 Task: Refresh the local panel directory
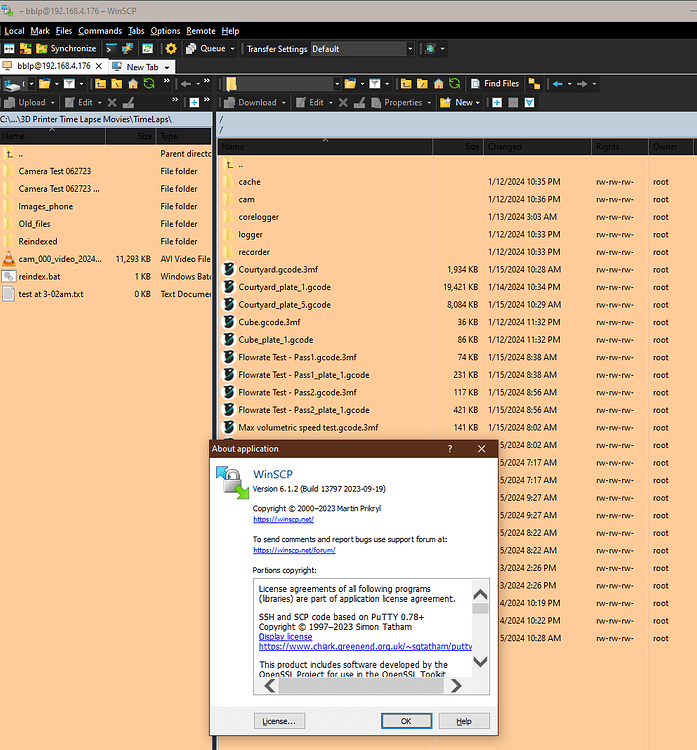(149, 84)
